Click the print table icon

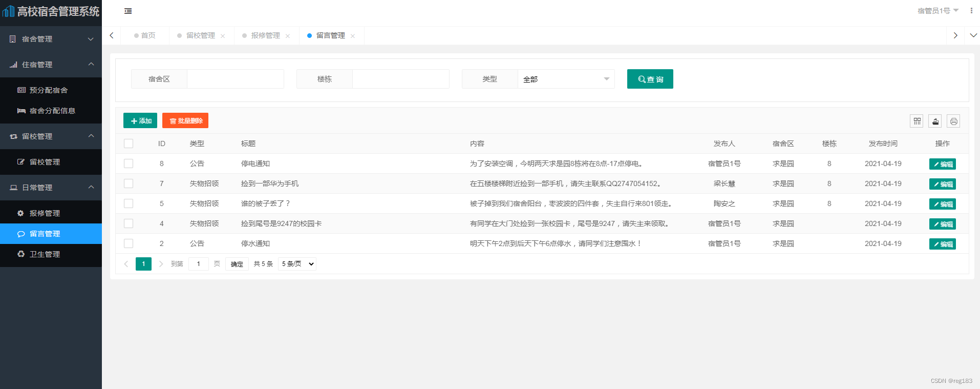(x=953, y=121)
